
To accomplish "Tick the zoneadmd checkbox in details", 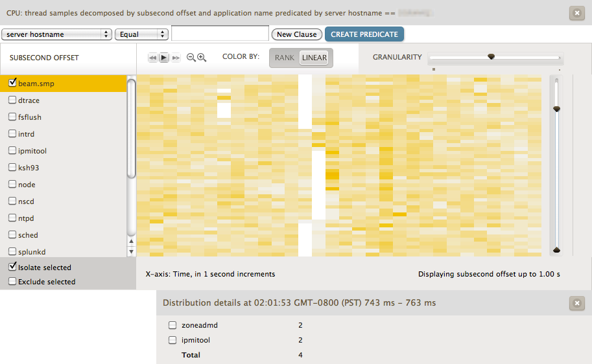I will [172, 325].
